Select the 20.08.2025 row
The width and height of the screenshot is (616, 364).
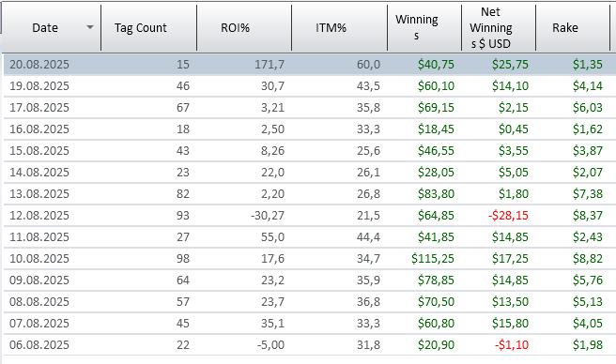tap(310, 65)
